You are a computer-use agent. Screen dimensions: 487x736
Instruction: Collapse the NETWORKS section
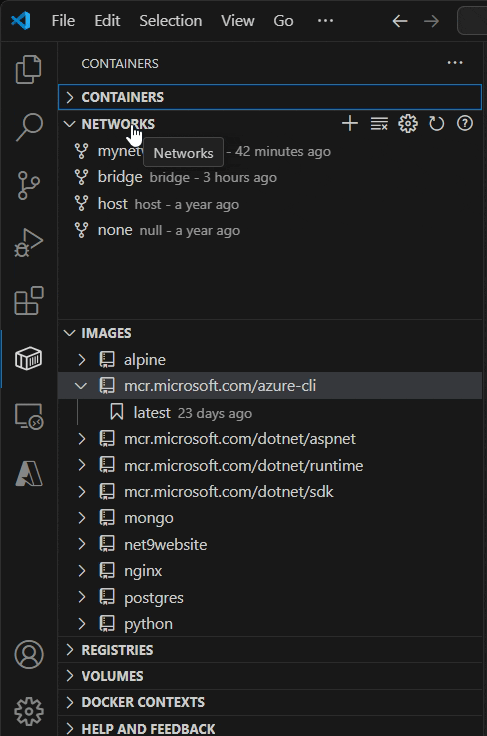pyautogui.click(x=69, y=124)
